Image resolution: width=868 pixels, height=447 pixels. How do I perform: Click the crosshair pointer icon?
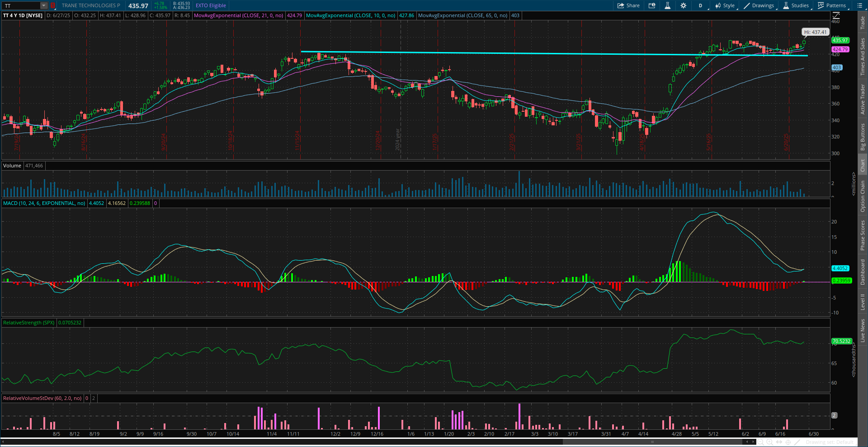click(x=788, y=442)
